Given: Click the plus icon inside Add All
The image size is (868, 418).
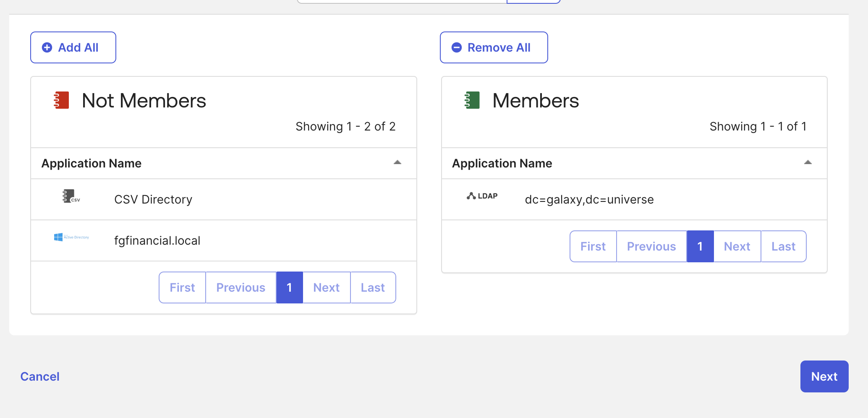Looking at the screenshot, I should (x=47, y=47).
